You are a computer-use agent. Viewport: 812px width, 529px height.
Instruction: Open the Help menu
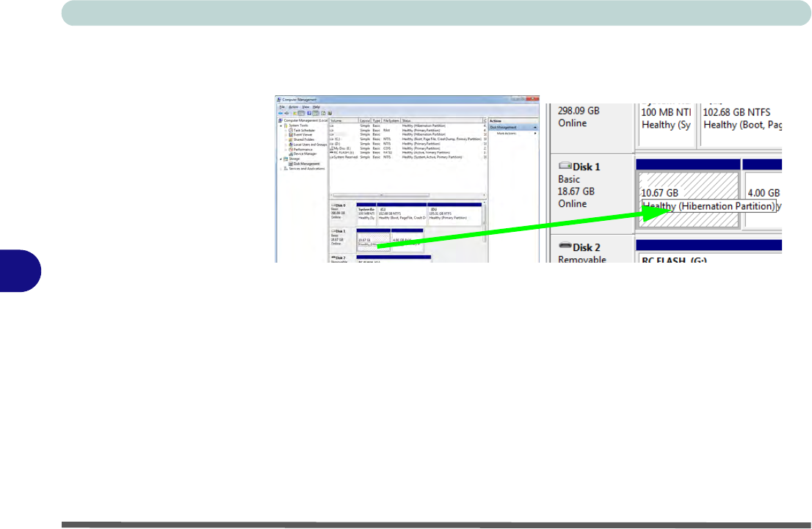pyautogui.click(x=316, y=107)
